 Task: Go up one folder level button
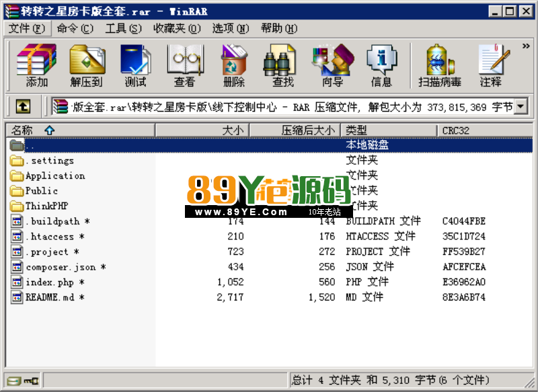[23, 107]
